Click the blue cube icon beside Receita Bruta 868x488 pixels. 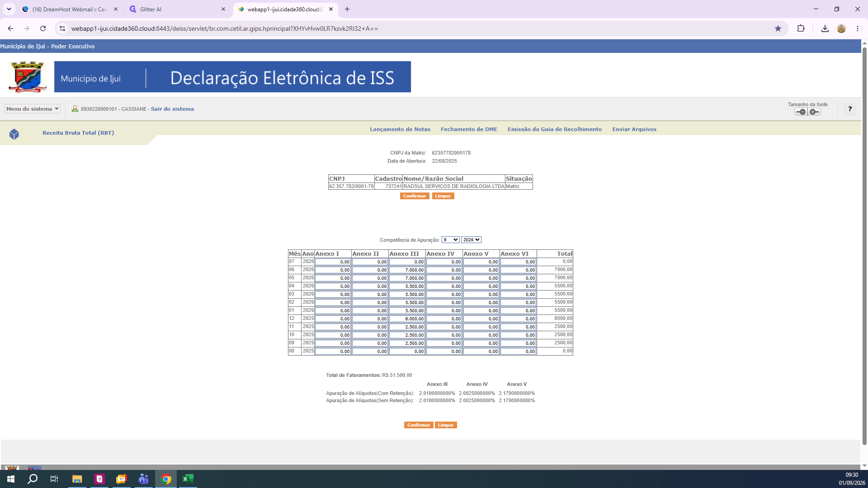tap(14, 134)
